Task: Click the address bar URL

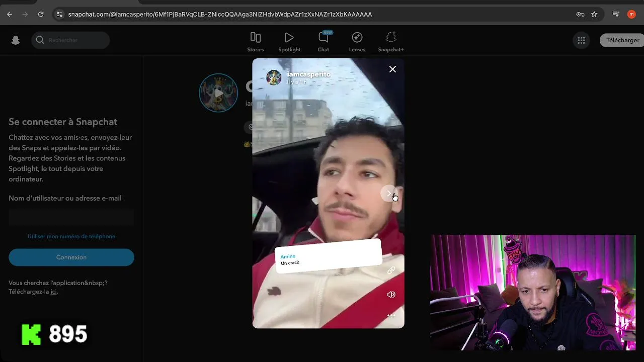Action: click(220, 15)
